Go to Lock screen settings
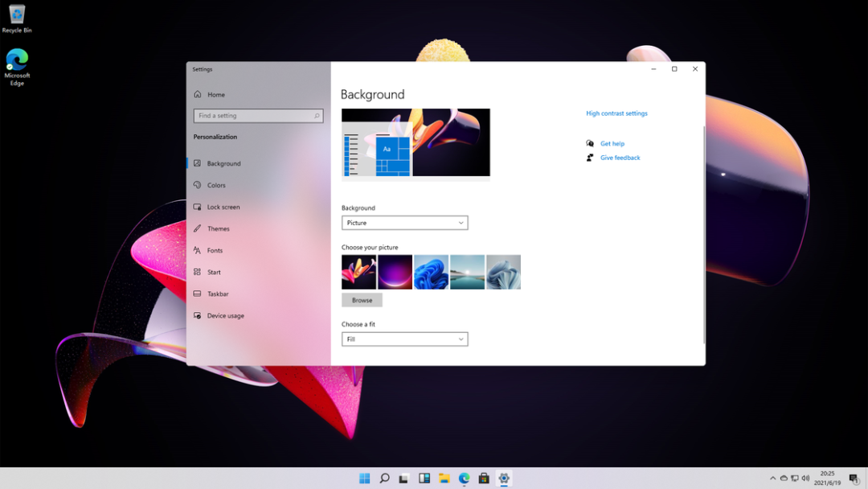 point(223,207)
